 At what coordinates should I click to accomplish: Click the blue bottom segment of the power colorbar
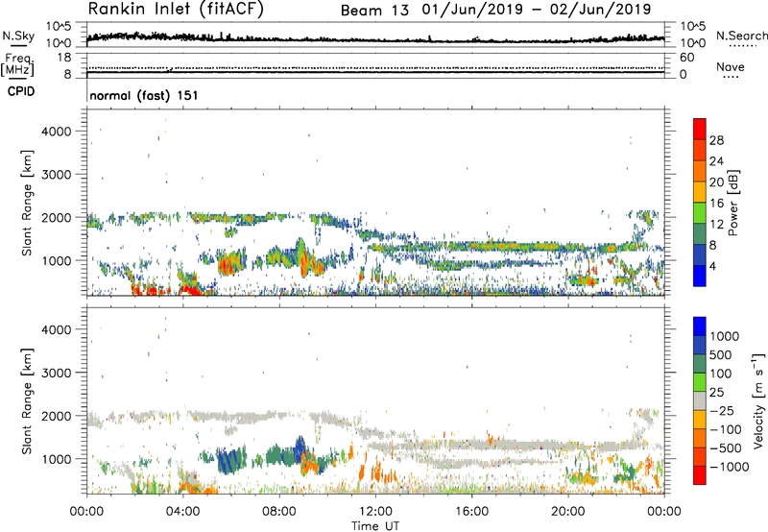700,276
